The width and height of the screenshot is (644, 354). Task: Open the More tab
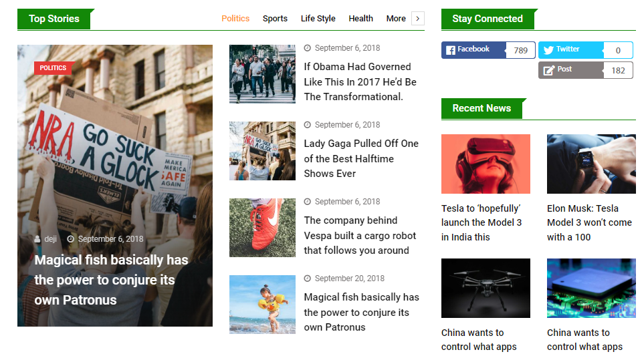click(396, 19)
